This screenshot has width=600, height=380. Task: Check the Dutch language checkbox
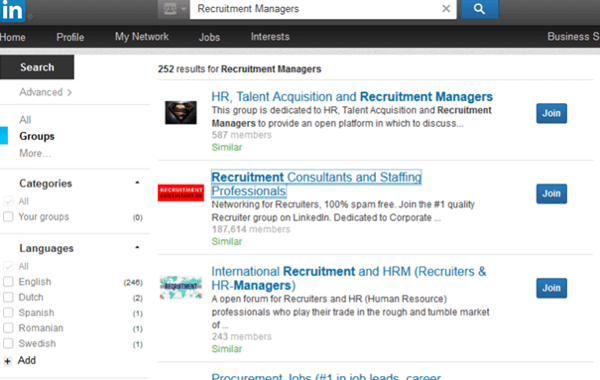pyautogui.click(x=8, y=297)
